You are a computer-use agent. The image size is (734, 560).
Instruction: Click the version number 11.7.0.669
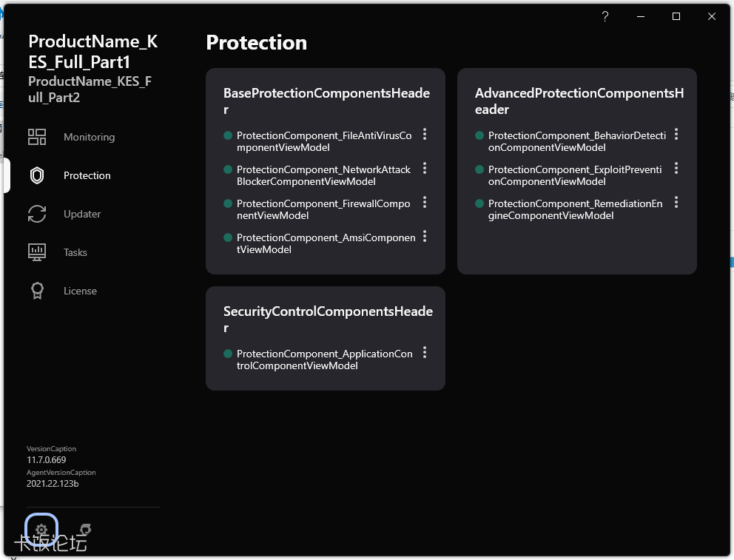pos(47,460)
